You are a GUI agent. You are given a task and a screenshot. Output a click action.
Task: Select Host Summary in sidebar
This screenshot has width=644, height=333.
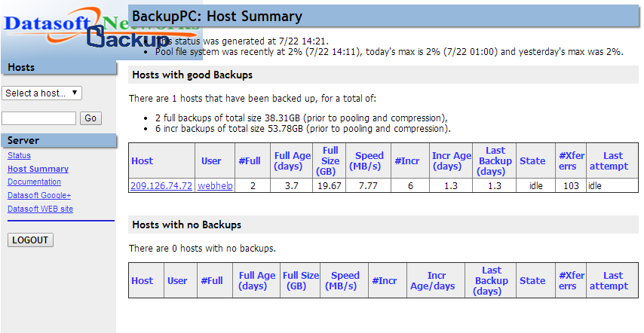pos(38,169)
